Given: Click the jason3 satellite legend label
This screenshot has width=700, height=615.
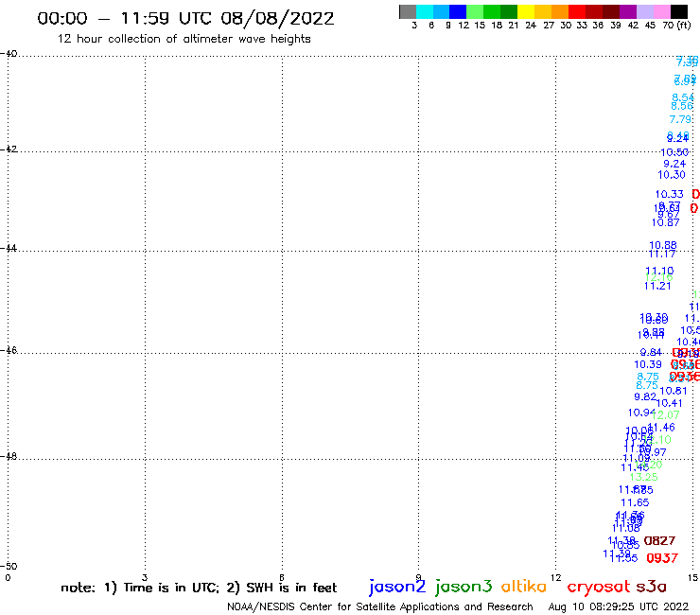Looking at the screenshot, I should point(464,587).
